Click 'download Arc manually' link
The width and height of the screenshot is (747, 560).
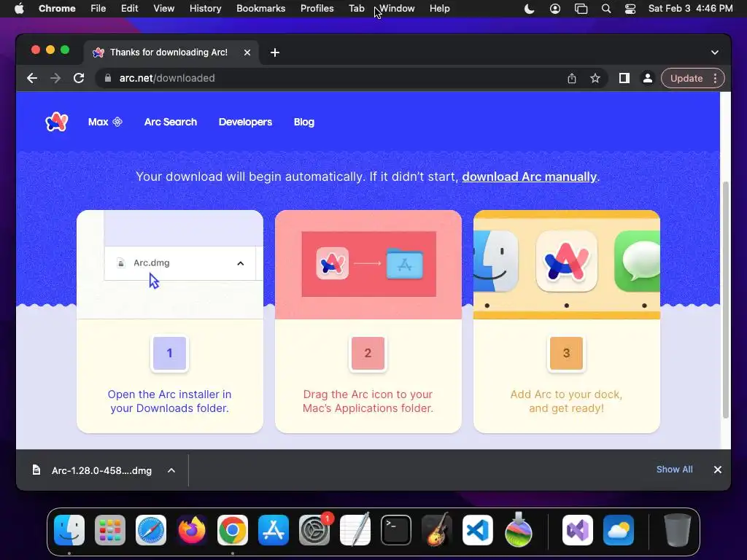pos(530,176)
